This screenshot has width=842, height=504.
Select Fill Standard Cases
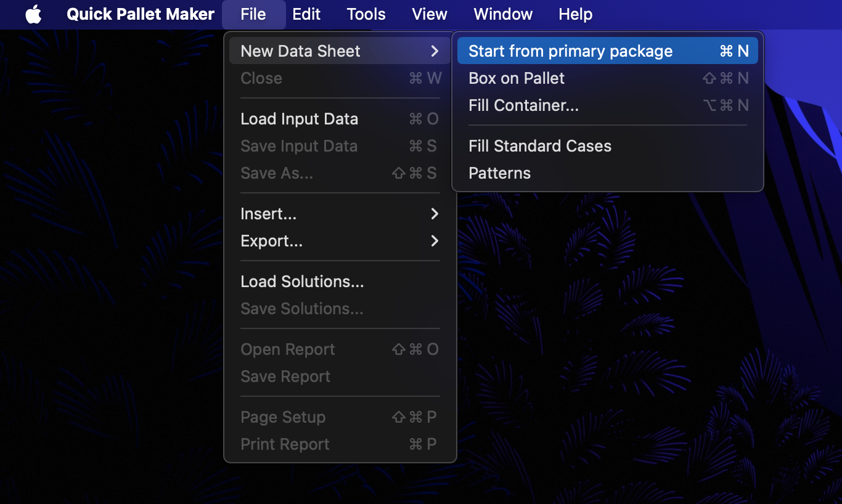click(x=608, y=146)
